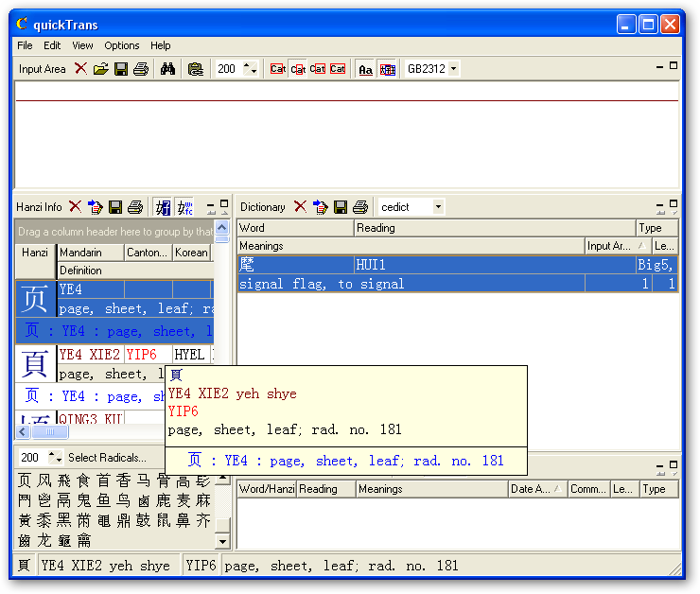This screenshot has width=700, height=594.
Task: Open the Edit menu
Action: 52,45
